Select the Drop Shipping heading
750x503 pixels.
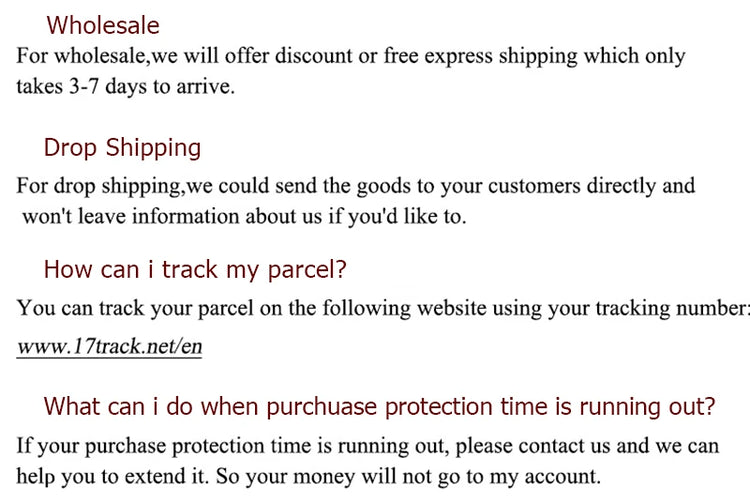click(122, 148)
